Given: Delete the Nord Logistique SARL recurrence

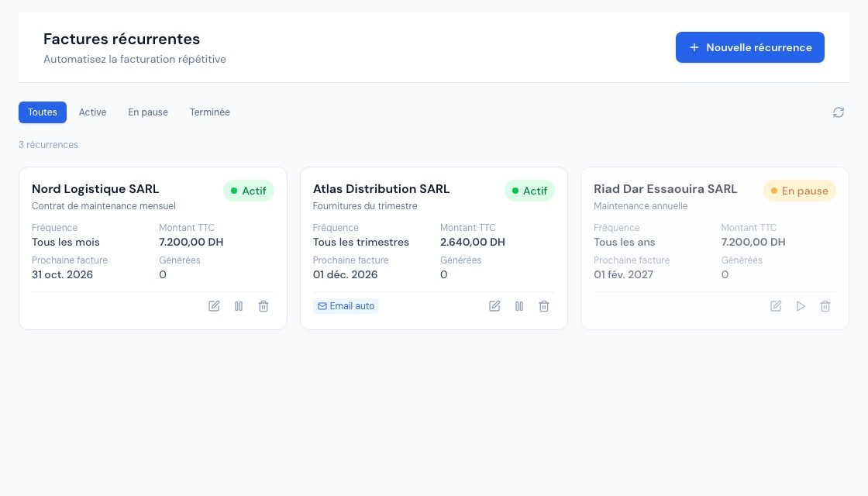Looking at the screenshot, I should tap(263, 306).
